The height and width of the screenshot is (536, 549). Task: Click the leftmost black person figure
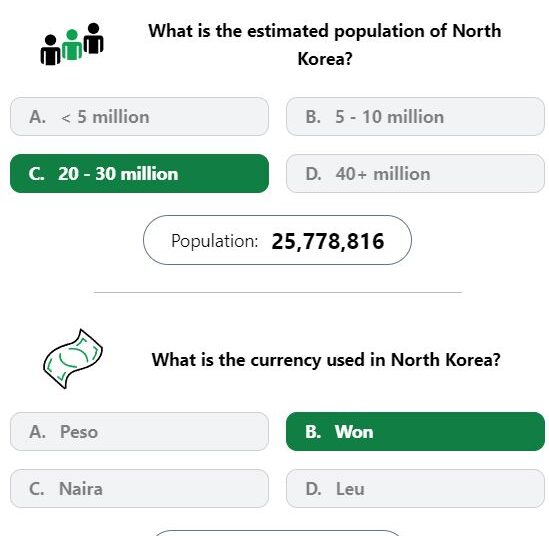50,50
